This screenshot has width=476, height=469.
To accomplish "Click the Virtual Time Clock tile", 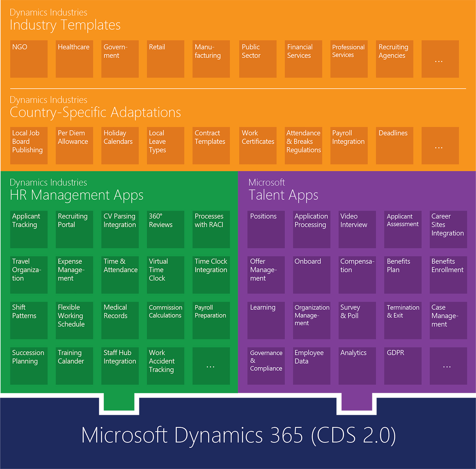I will tap(166, 275).
